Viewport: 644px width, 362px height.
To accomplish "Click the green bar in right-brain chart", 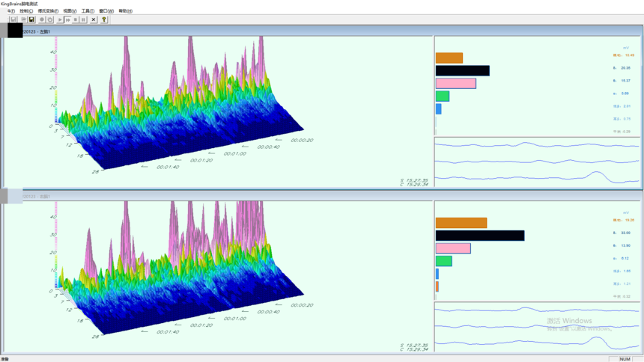I will coord(443,260).
